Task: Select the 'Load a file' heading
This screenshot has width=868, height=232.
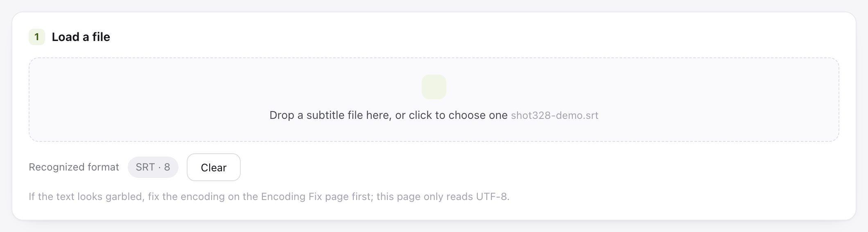Action: (x=81, y=37)
